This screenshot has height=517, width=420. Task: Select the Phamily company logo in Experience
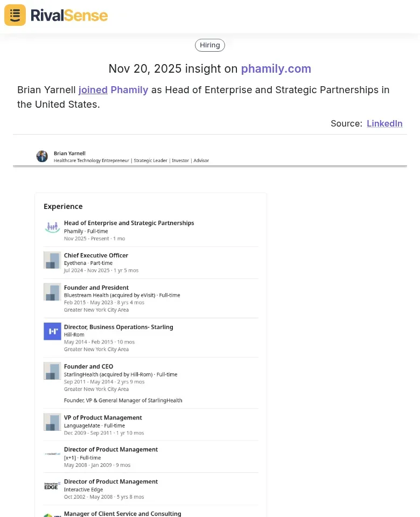[x=52, y=227]
